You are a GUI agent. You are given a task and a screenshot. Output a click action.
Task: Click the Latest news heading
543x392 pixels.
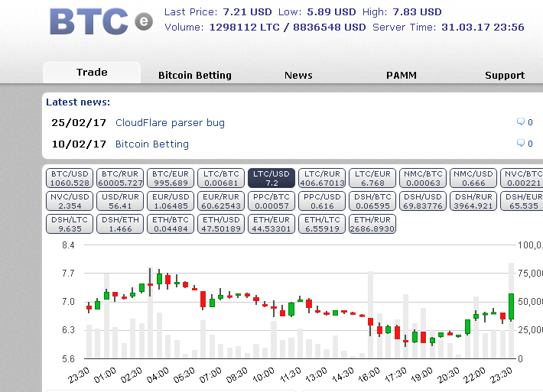tap(78, 102)
